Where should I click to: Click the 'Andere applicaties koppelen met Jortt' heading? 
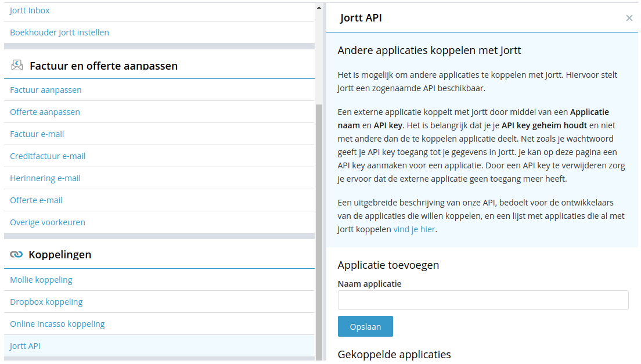pos(429,51)
